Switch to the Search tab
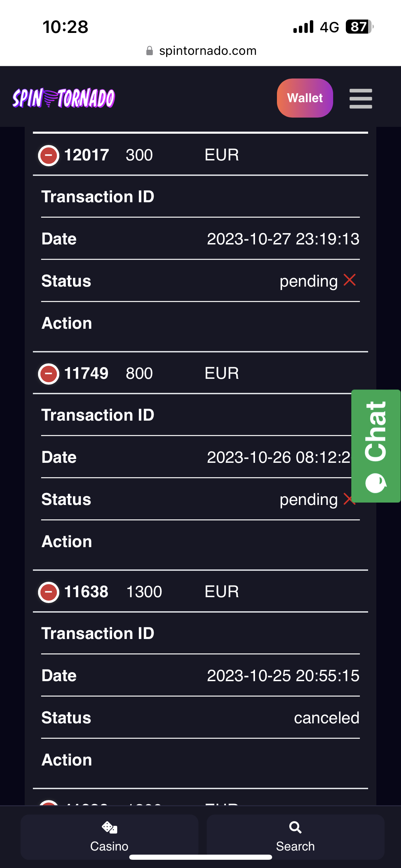This screenshot has width=401, height=868. [x=295, y=837]
